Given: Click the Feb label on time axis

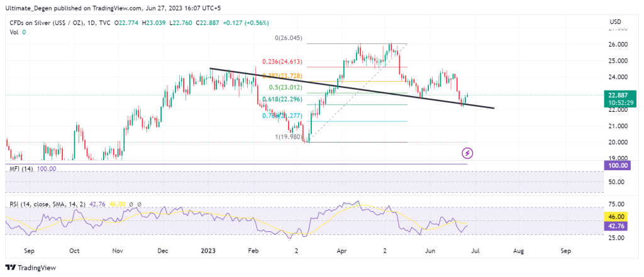Looking at the screenshot, I should [x=254, y=251].
